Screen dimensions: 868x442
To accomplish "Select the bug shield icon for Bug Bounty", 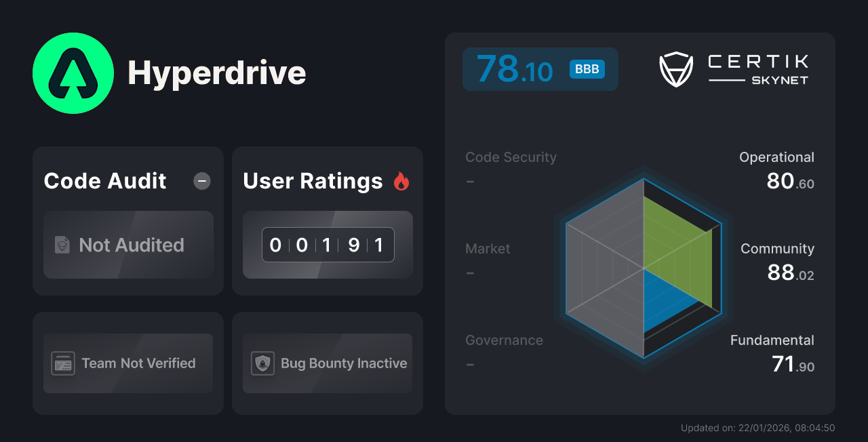I will click(264, 363).
